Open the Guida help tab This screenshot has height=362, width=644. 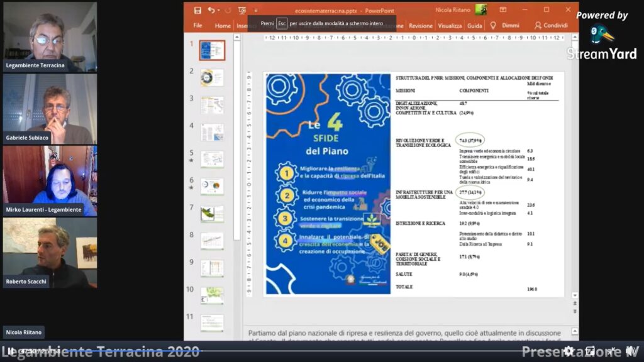475,26
